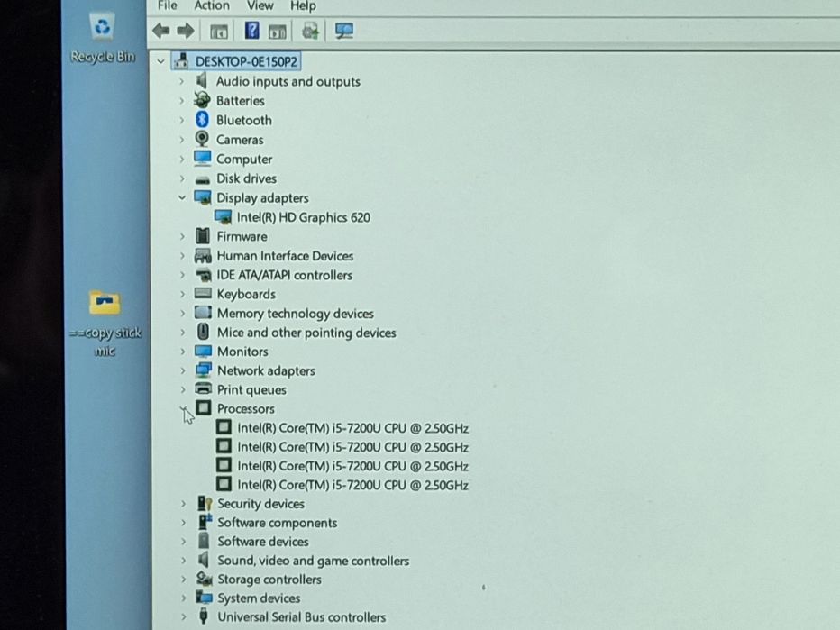Select the 'Software devices' label
840x630 pixels.
263,542
